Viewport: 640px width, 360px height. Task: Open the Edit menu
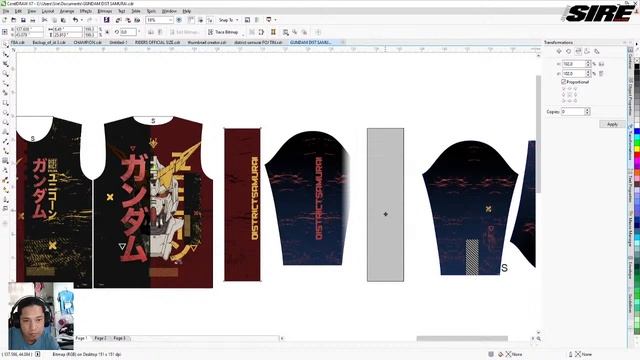pos(18,11)
